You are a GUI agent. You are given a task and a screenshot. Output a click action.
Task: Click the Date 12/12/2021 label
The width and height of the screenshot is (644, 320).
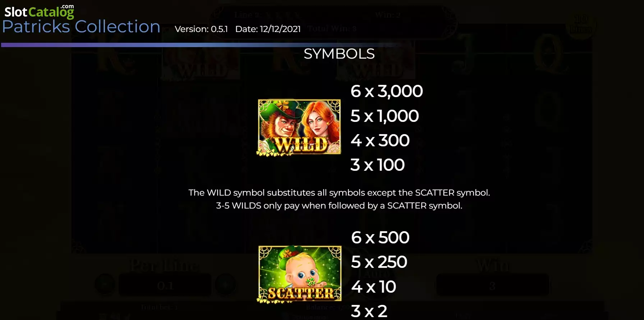tap(268, 29)
